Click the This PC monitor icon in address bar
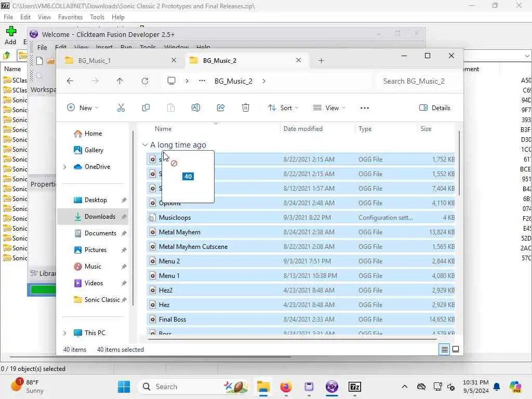The width and height of the screenshot is (532, 399). [171, 81]
